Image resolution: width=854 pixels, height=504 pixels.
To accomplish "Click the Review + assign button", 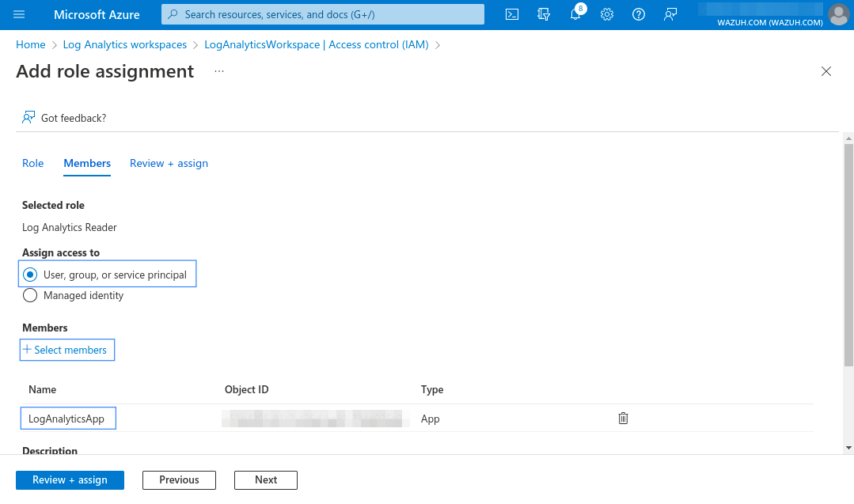I will point(70,480).
